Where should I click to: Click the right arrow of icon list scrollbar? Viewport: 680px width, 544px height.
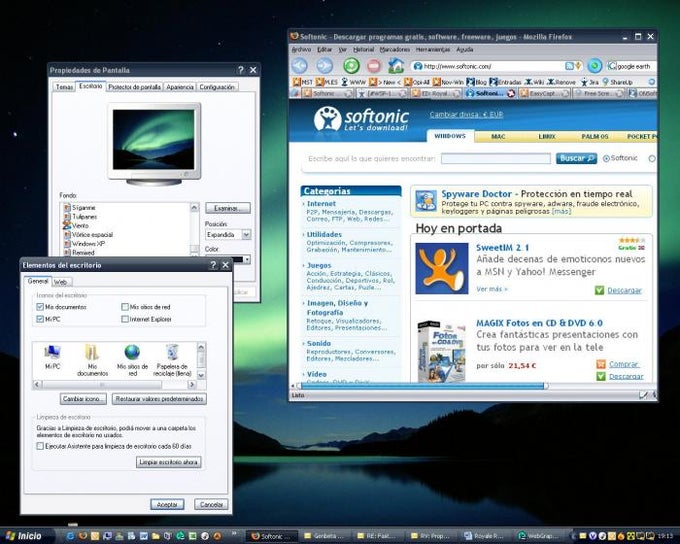click(191, 384)
